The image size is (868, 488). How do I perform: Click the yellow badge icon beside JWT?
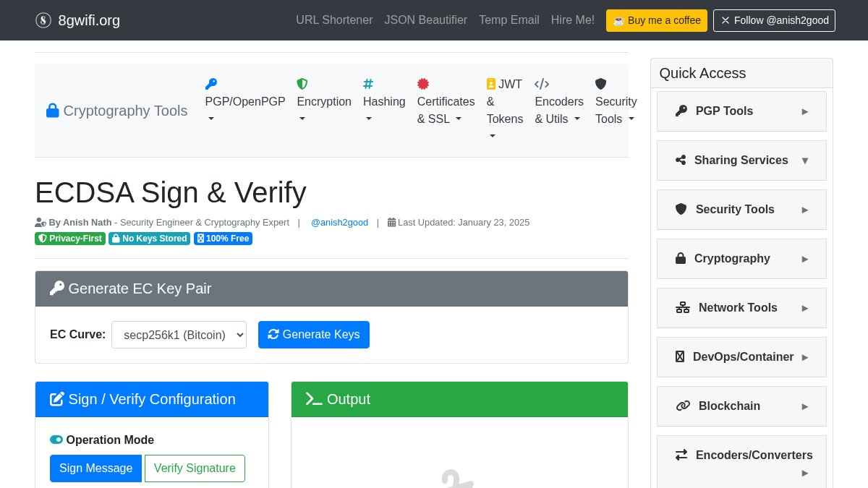click(x=491, y=84)
